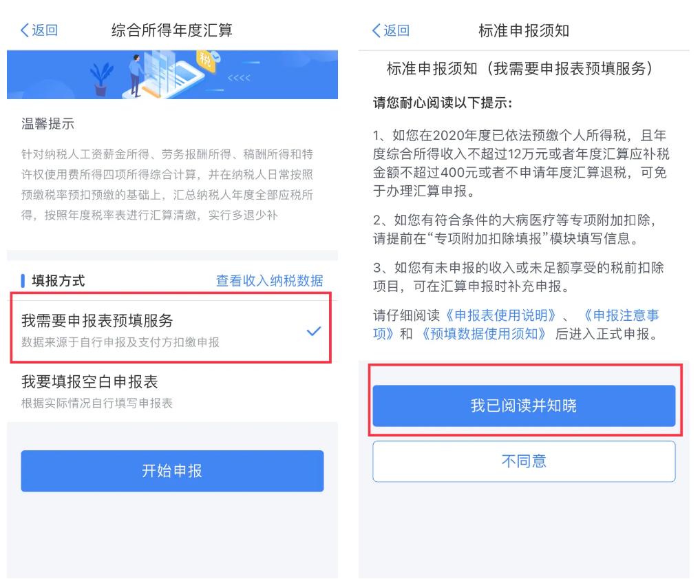Tap the plant illustration in banner
Screen dimensions: 700x588
pos(101,79)
